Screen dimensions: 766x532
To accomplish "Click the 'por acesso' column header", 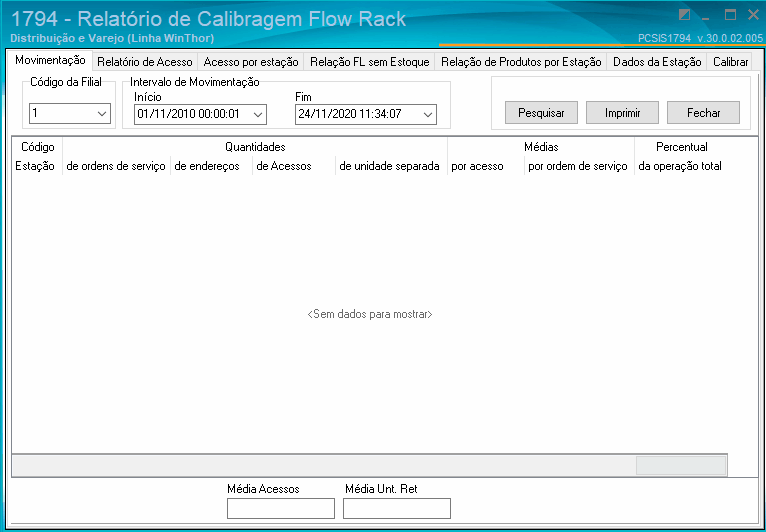I will (486, 166).
